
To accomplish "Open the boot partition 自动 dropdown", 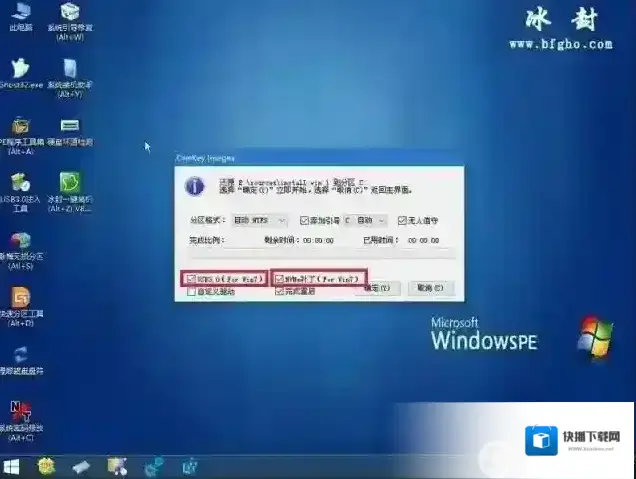I will click(x=366, y=220).
